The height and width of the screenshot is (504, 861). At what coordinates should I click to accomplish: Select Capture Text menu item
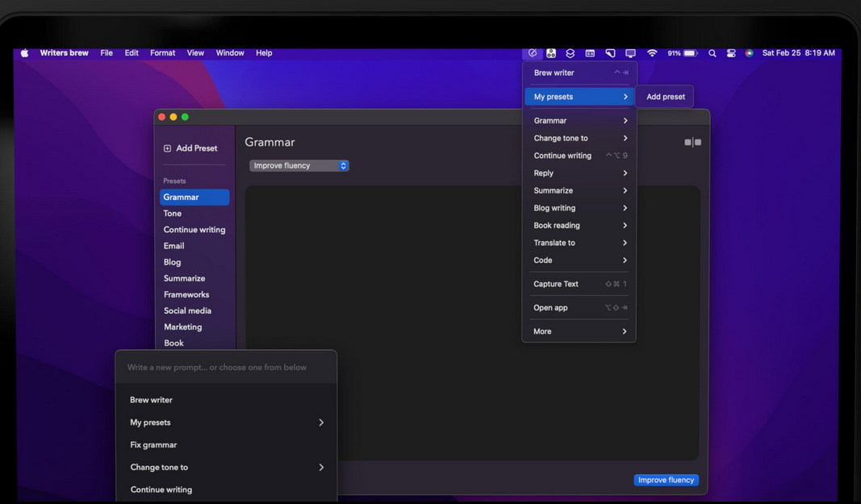579,284
